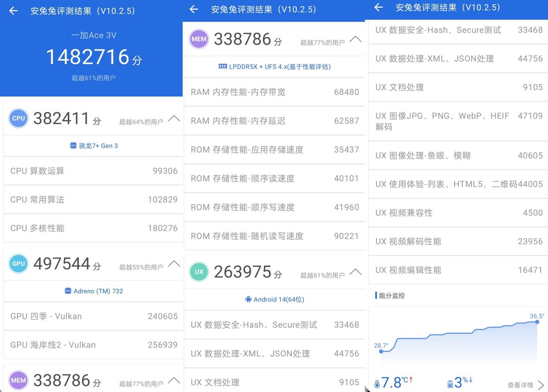Tap the back arrow in the right screenshot header

tap(378, 7)
